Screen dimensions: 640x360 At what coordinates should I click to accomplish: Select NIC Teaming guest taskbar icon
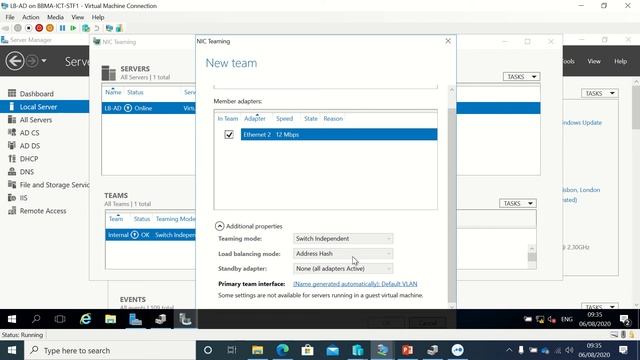coord(185,319)
